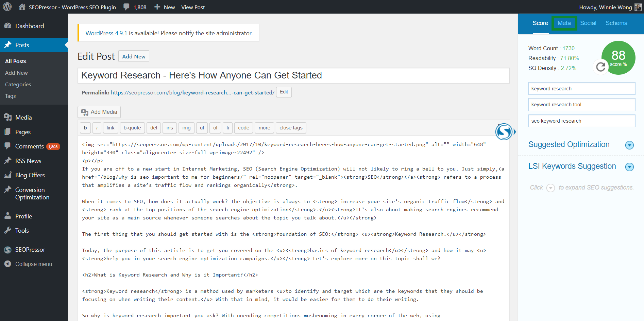Click the plus New icon in the admin bar
644x321 pixels.
157,7
